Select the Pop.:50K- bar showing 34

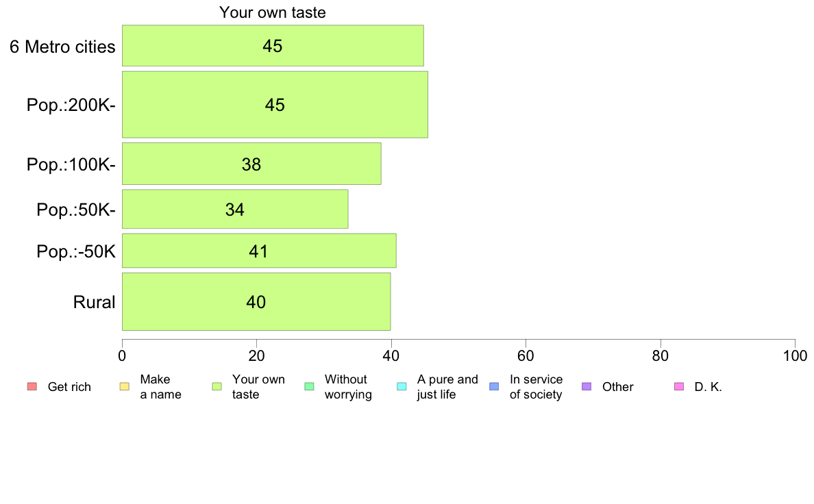click(x=235, y=209)
